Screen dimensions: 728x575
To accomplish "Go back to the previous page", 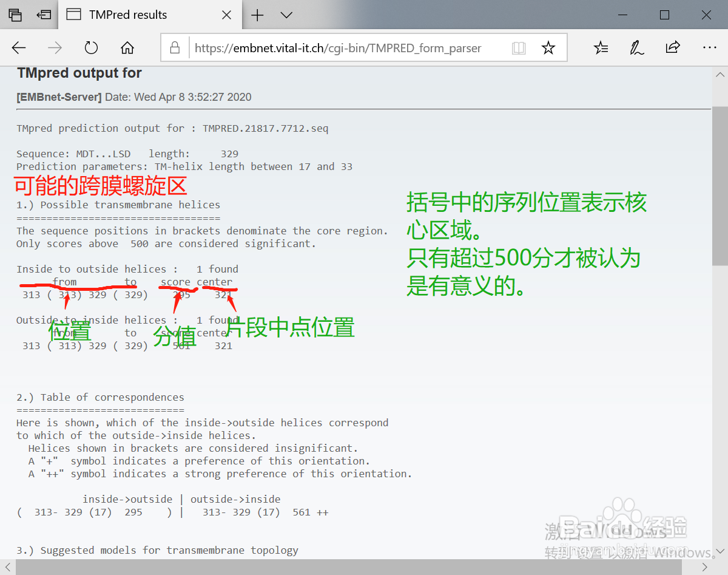I will tap(19, 47).
